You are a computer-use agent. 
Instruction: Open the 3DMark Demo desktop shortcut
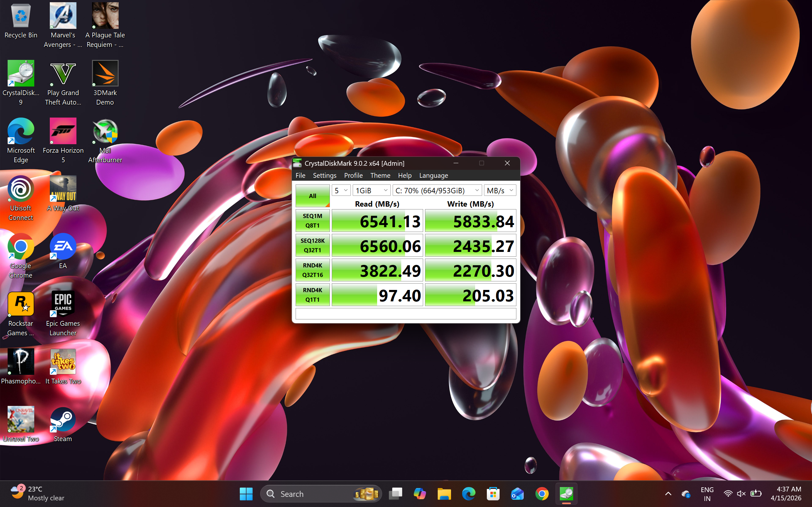click(105, 74)
